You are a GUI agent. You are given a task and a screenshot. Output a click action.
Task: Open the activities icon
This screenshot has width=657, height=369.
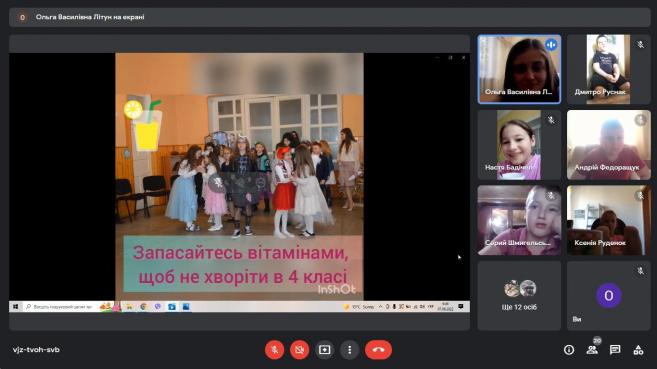pos(638,350)
